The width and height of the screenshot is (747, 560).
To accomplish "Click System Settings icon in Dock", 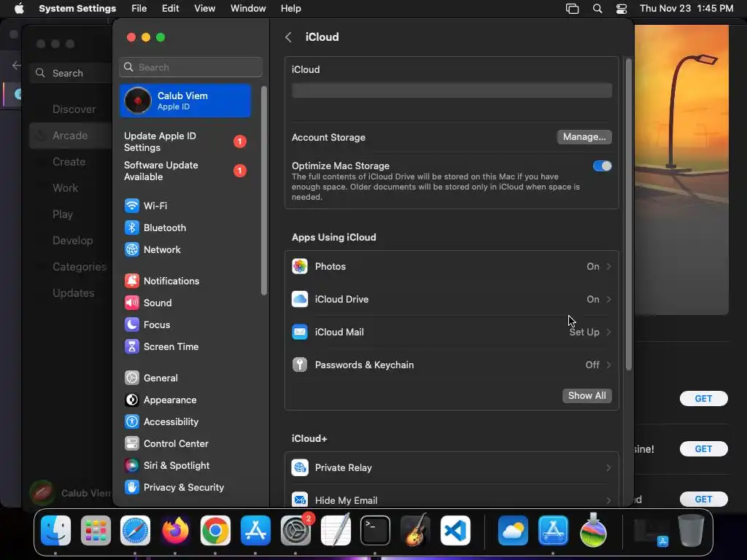I will pyautogui.click(x=295, y=531).
